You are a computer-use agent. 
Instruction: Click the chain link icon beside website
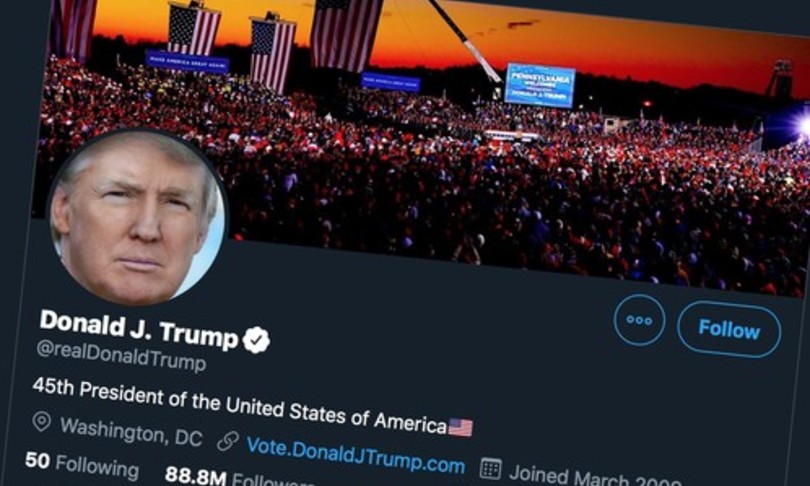(228, 441)
